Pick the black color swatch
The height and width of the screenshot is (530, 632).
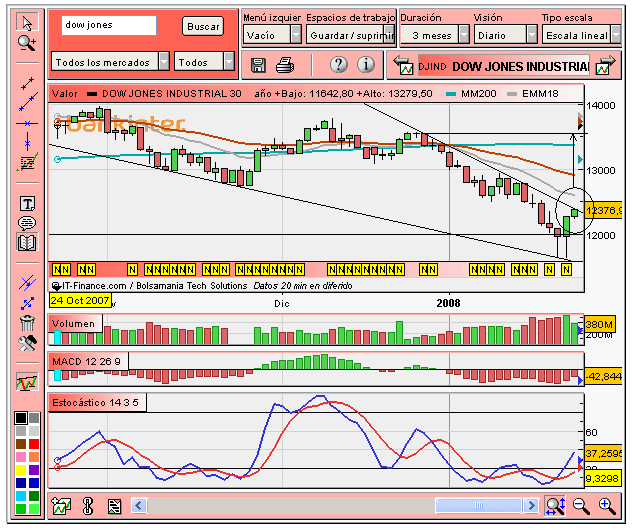coord(21,418)
